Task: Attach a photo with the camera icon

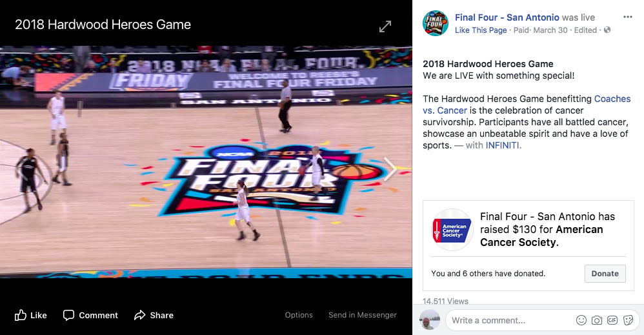Action: pos(597,320)
